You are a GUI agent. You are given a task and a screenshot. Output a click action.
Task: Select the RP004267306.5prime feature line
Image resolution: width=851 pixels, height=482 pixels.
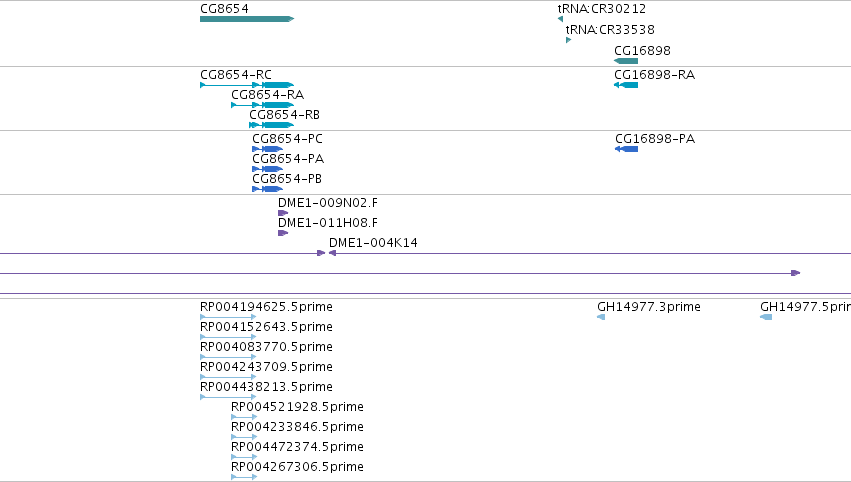click(244, 478)
